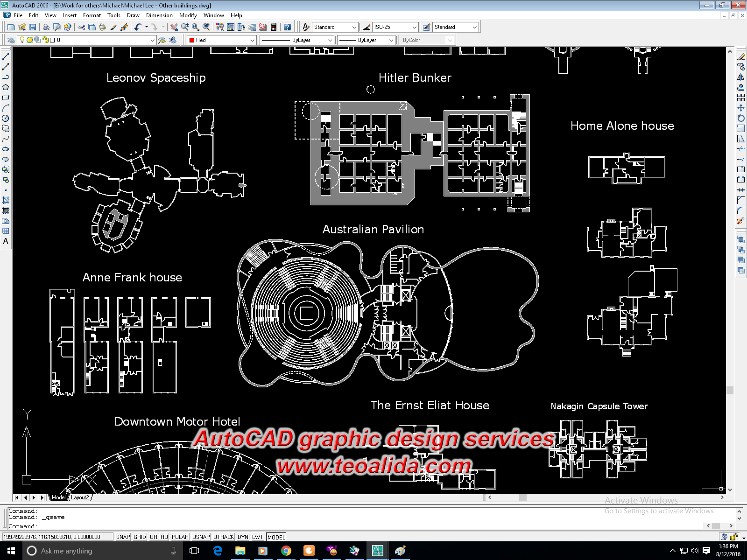Select the Erase modify tool
Image resolution: width=747 pixels, height=560 pixels.
(741, 56)
